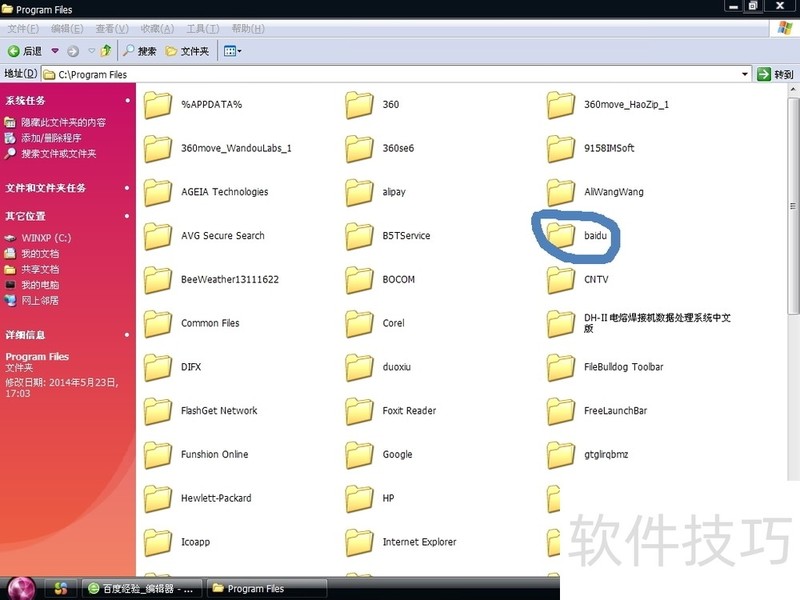The height and width of the screenshot is (600, 800).
Task: Select the alipay folder icon
Action: 359,193
